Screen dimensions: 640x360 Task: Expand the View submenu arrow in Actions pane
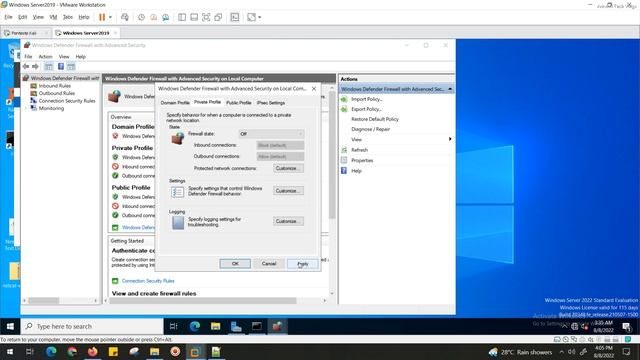(450, 139)
